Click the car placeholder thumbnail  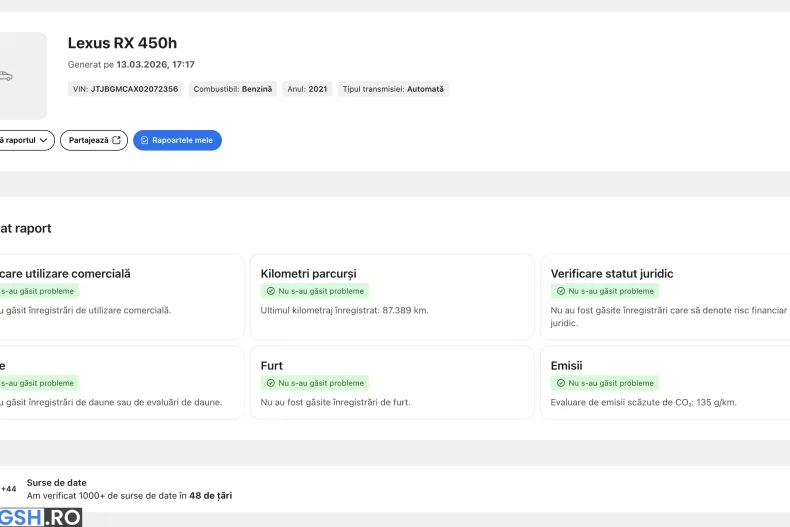tap(18, 76)
